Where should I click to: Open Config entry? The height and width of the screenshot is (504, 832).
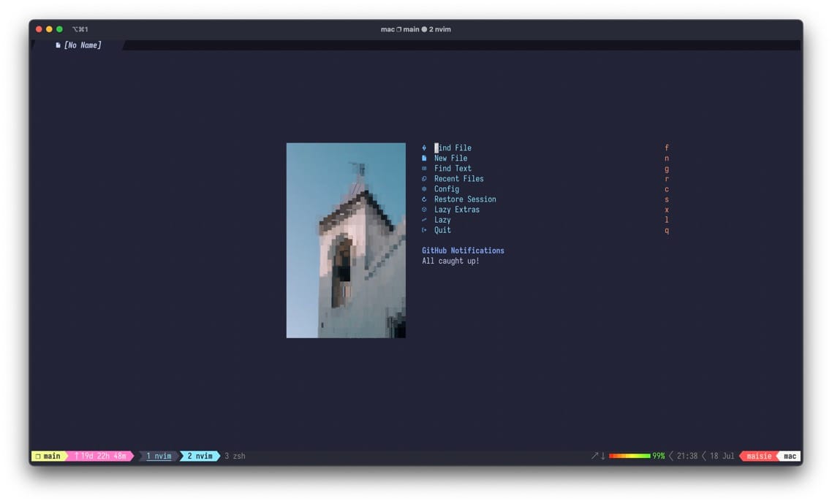click(x=447, y=188)
